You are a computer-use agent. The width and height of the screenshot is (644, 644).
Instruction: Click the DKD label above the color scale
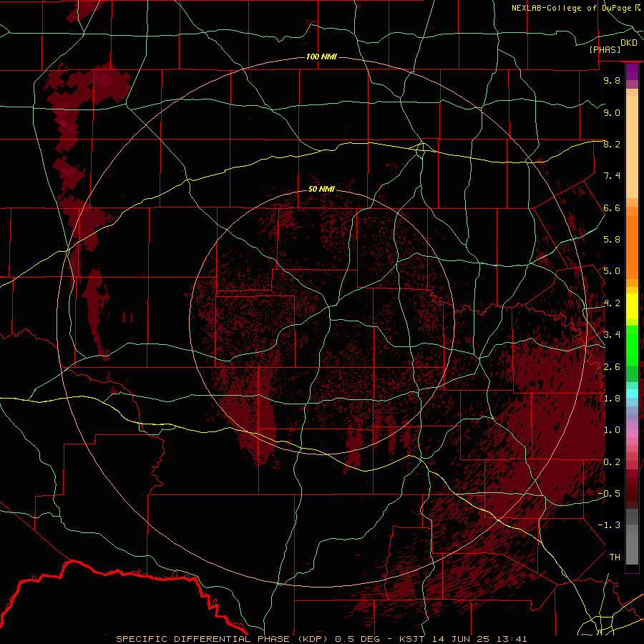tap(628, 43)
